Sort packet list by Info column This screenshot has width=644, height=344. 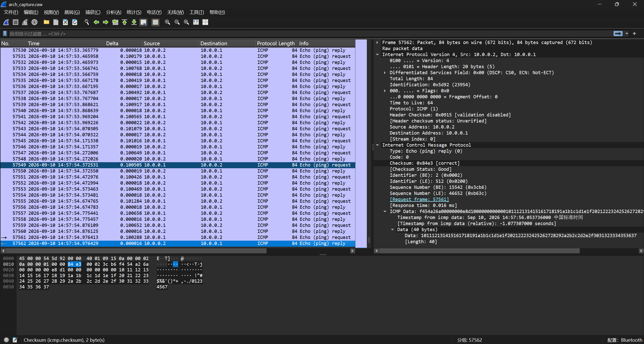(327, 43)
